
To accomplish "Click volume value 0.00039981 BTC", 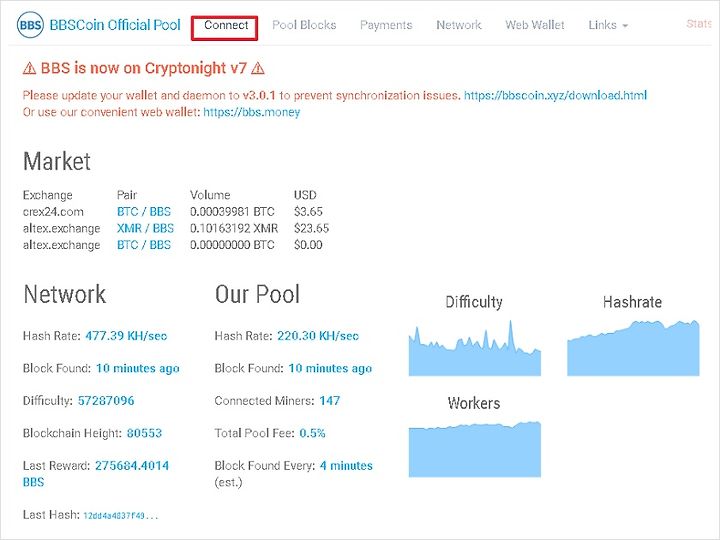I will 232,212.
